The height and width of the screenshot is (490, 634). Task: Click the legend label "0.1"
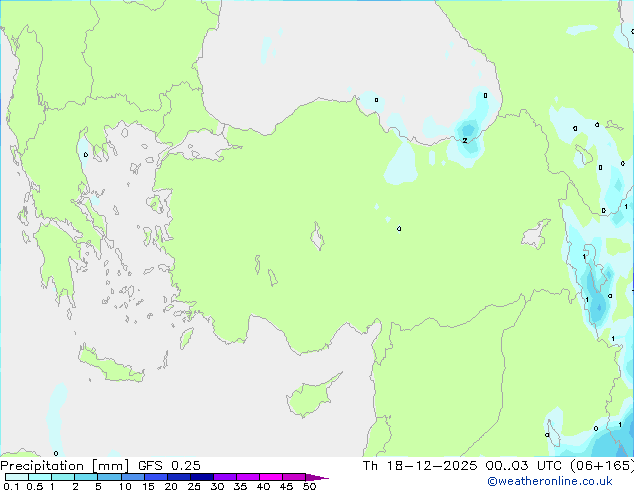tap(11, 486)
